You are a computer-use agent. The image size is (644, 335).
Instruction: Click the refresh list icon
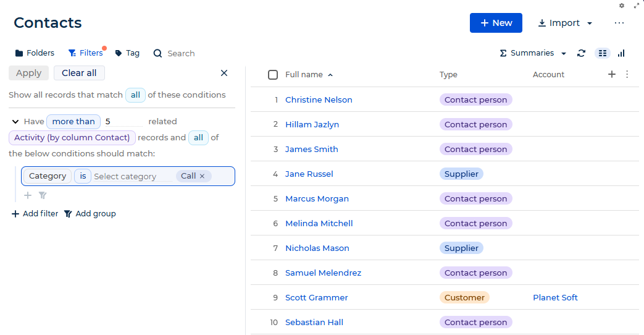coord(581,53)
